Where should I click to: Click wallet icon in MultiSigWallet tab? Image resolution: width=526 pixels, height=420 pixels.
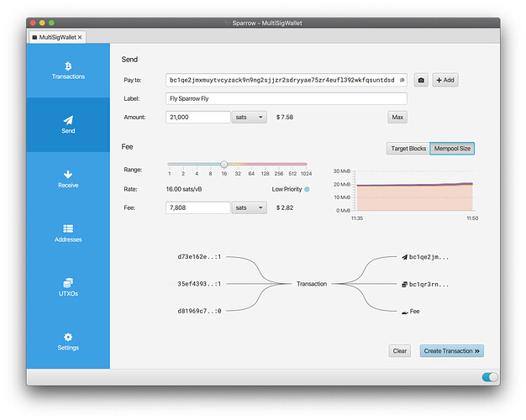[34, 37]
